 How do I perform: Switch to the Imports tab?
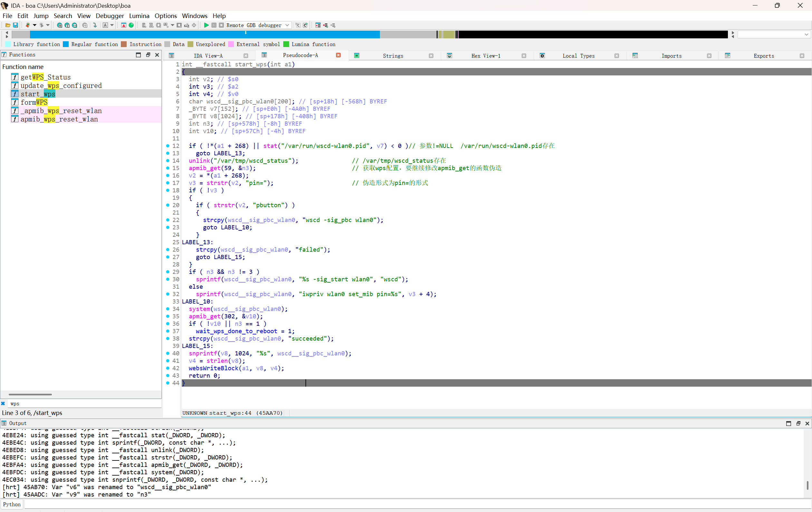[672, 56]
